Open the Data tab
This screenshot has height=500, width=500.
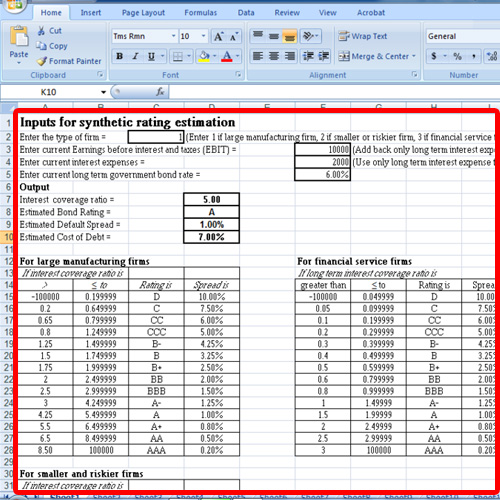[246, 13]
